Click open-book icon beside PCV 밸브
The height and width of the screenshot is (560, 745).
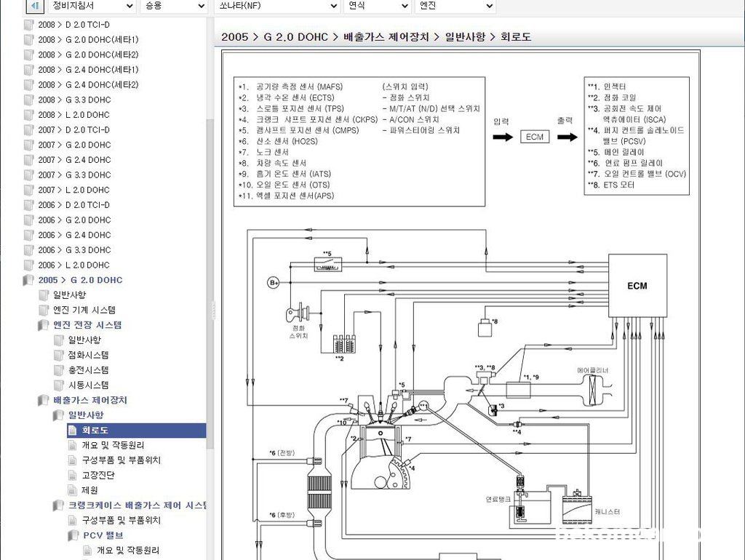(x=73, y=536)
